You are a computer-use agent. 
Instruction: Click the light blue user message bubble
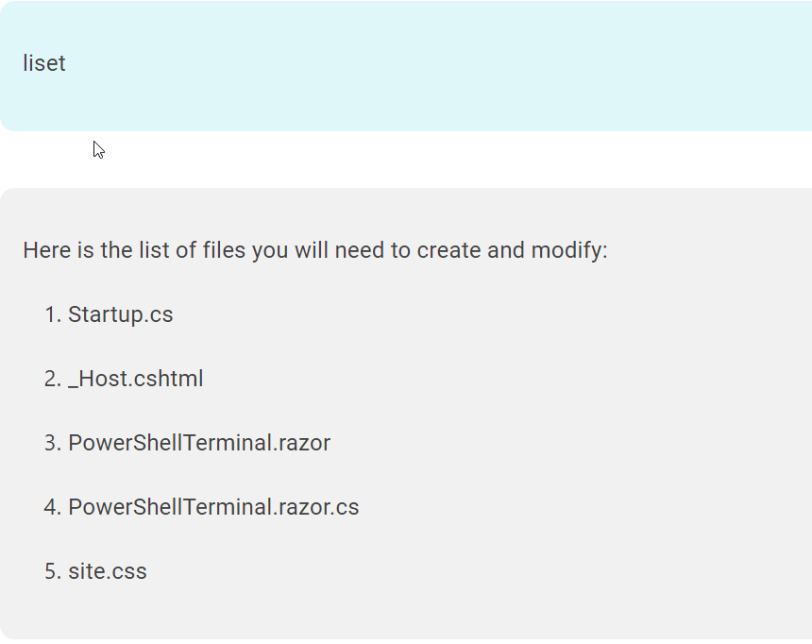pyautogui.click(x=406, y=66)
